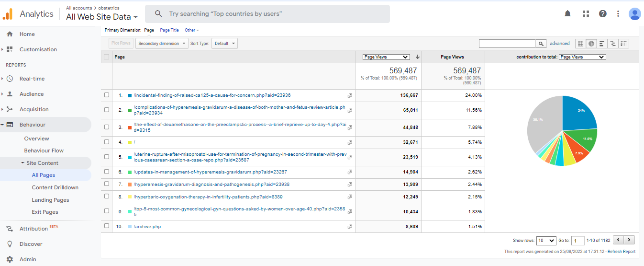The image size is (644, 266).
Task: Click the Go to page number field
Action: coord(578,241)
